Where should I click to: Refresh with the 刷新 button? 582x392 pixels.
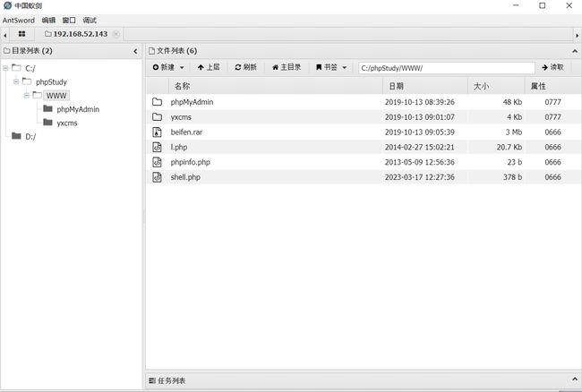point(245,67)
